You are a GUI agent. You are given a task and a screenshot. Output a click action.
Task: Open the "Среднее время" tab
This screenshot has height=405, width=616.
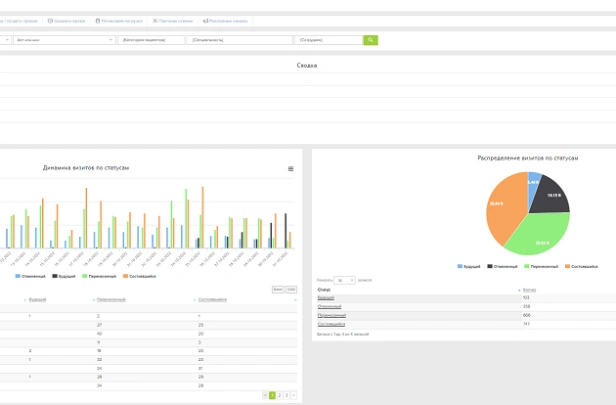click(x=67, y=21)
